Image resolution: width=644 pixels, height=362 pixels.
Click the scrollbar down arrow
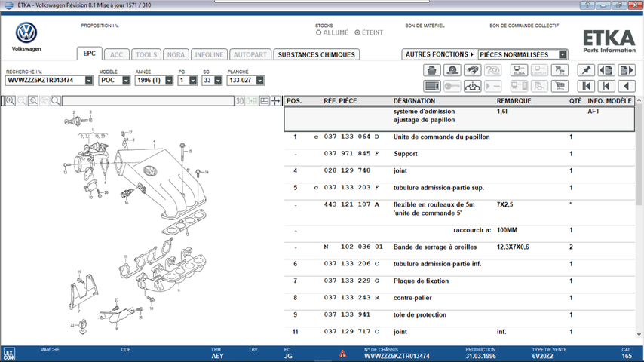pos(639,334)
